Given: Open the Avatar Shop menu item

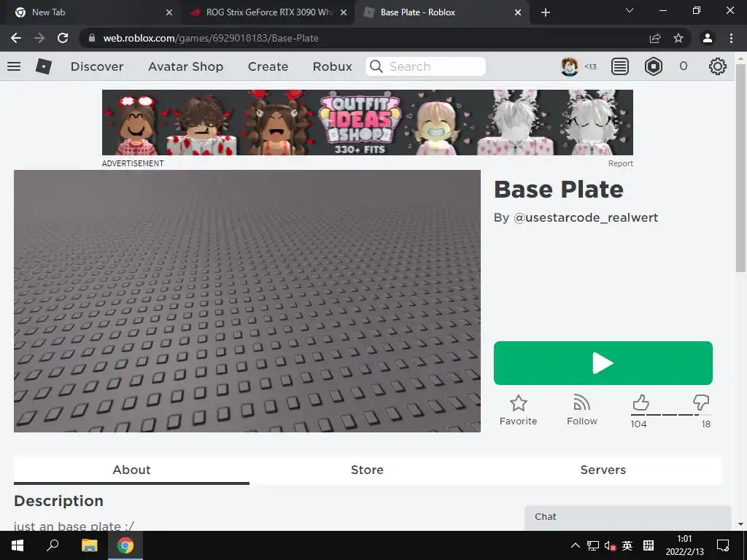Looking at the screenshot, I should pos(186,66).
